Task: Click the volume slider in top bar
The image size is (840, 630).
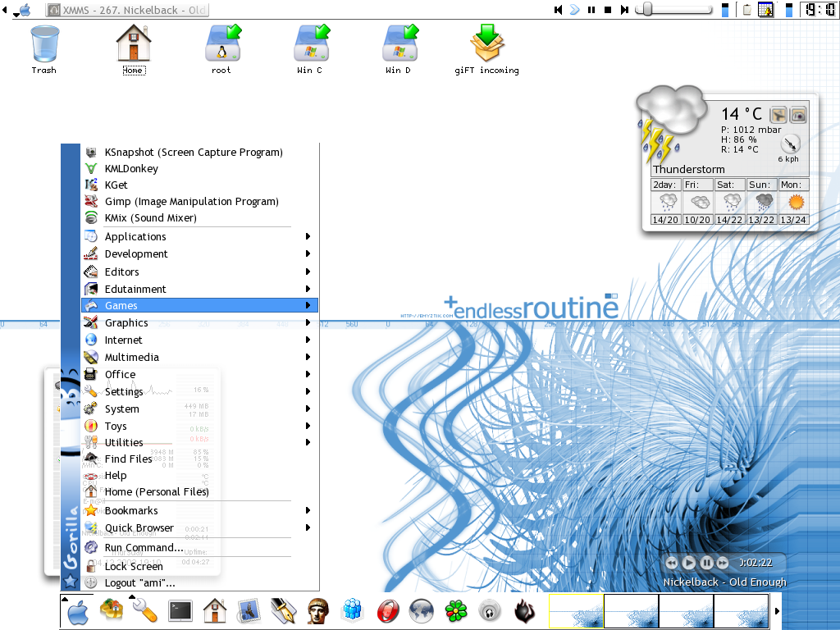Action: pyautogui.click(x=674, y=10)
